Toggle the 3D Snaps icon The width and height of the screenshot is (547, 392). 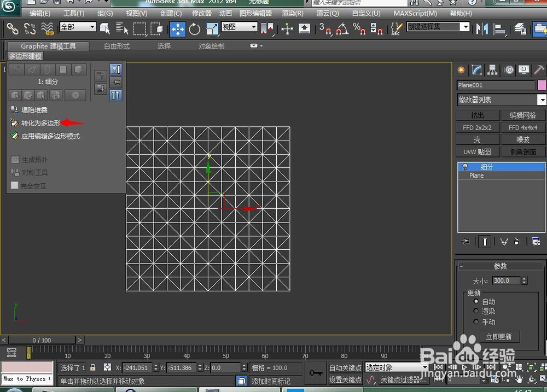pyautogui.click(x=325, y=28)
